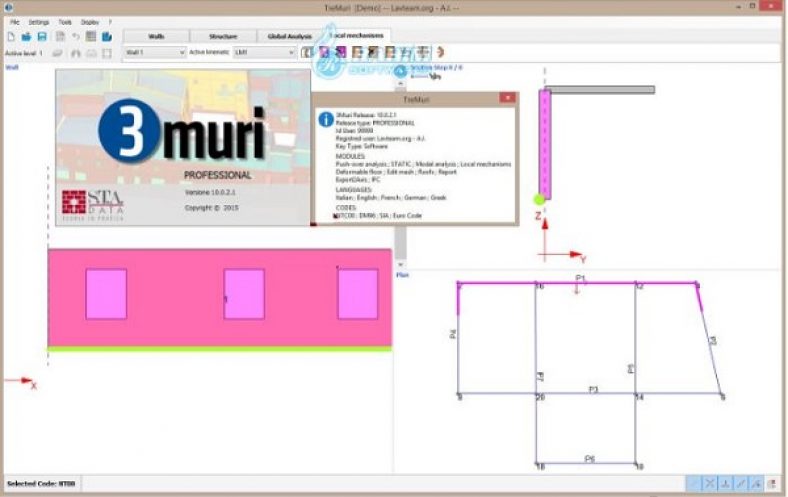This screenshot has width=788, height=497.
Task: Click the Section Step 0 / 0 text
Action: coord(436,67)
